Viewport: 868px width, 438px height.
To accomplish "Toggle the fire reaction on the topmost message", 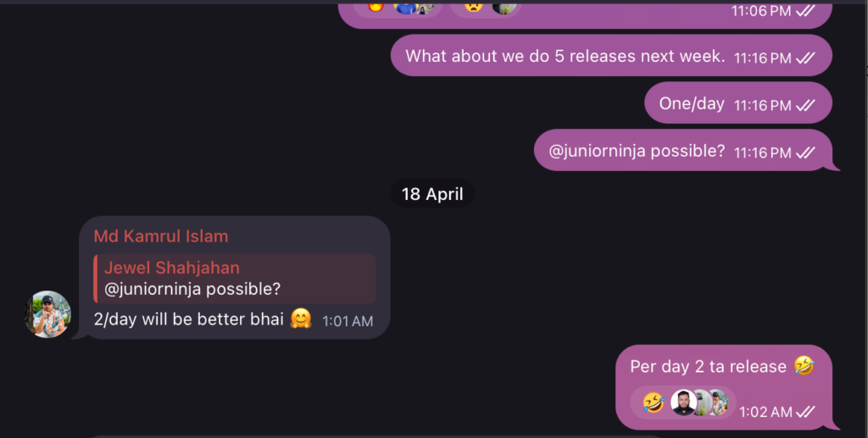I will [376, 6].
